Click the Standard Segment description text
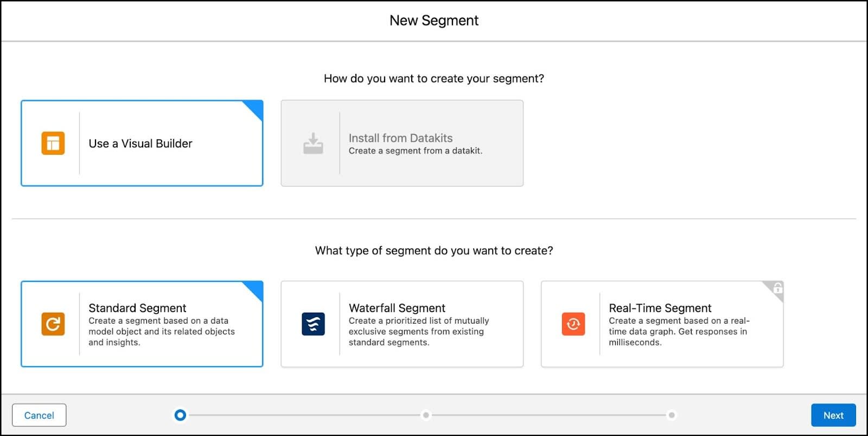The width and height of the screenshot is (868, 436). [162, 332]
